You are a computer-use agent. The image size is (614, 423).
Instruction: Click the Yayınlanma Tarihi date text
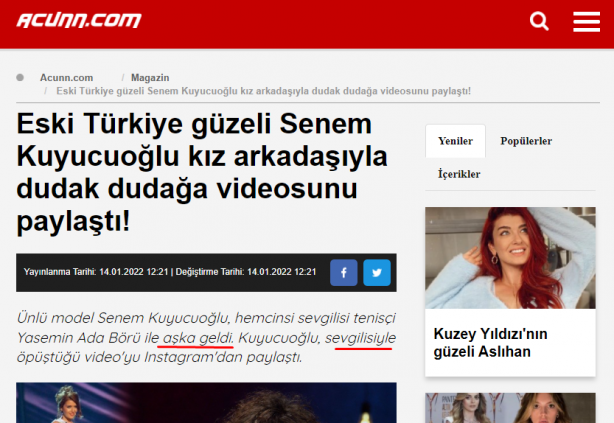(96, 272)
